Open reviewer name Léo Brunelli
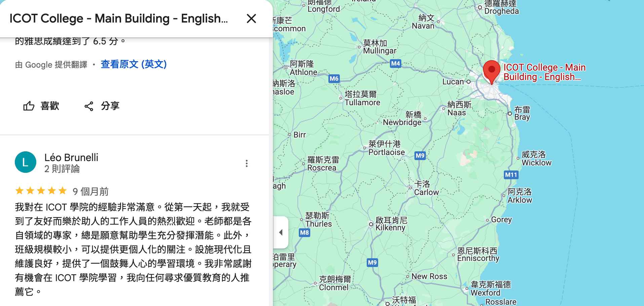The image size is (644, 306). point(71,157)
